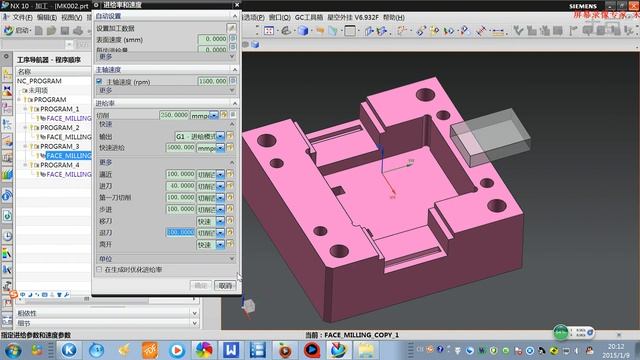Click the lock icon in the 快速进给 row
The height and width of the screenshot is (360, 640).
pyautogui.click(x=230, y=147)
